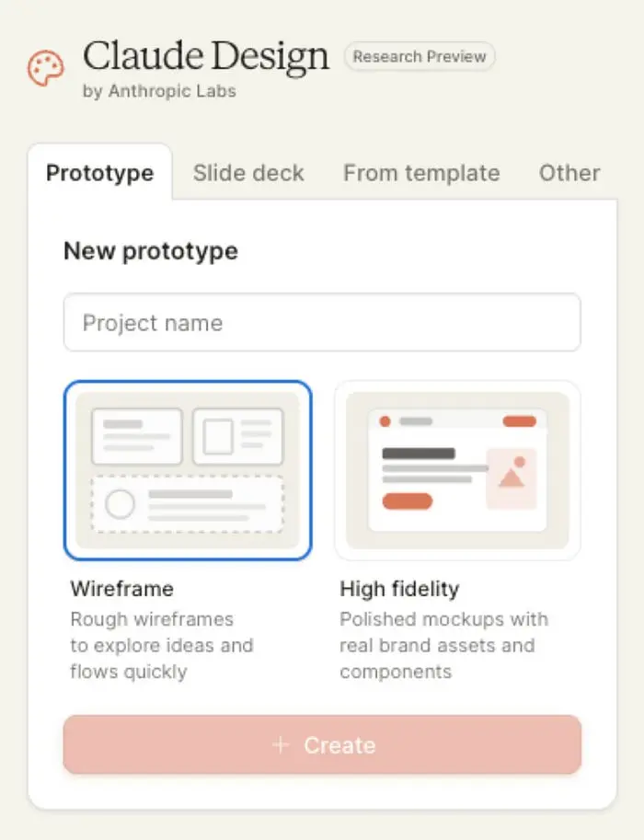
Task: Switch to the From template tab
Action: coord(421,173)
